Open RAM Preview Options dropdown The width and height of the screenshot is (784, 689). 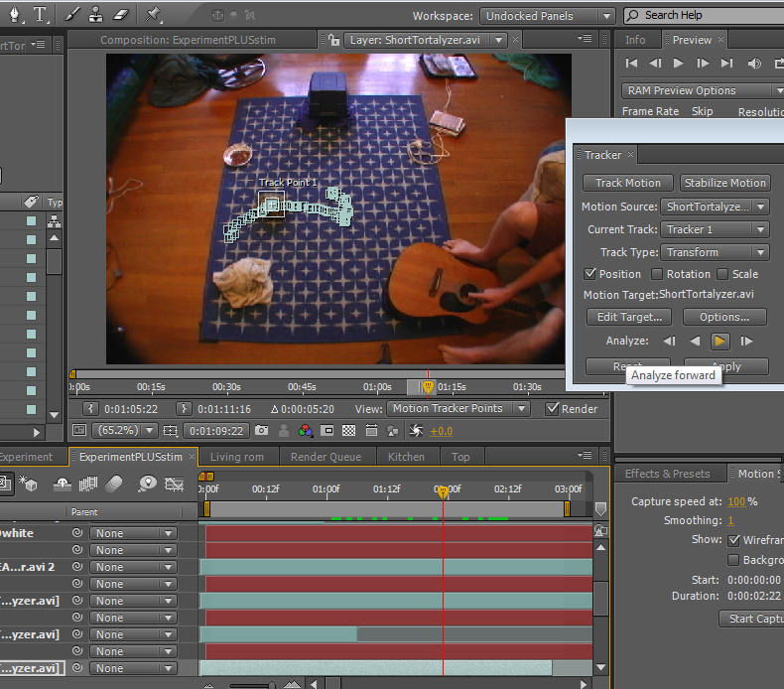click(x=703, y=90)
